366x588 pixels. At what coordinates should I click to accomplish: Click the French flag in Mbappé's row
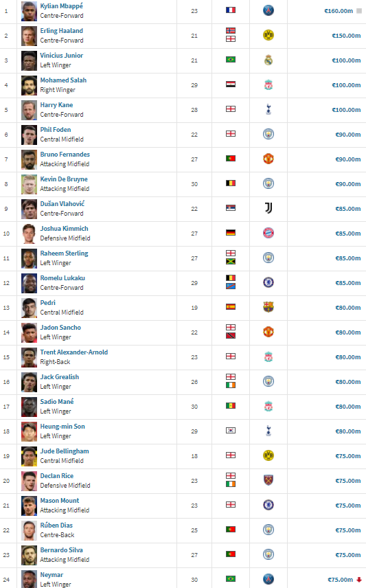(x=231, y=10)
